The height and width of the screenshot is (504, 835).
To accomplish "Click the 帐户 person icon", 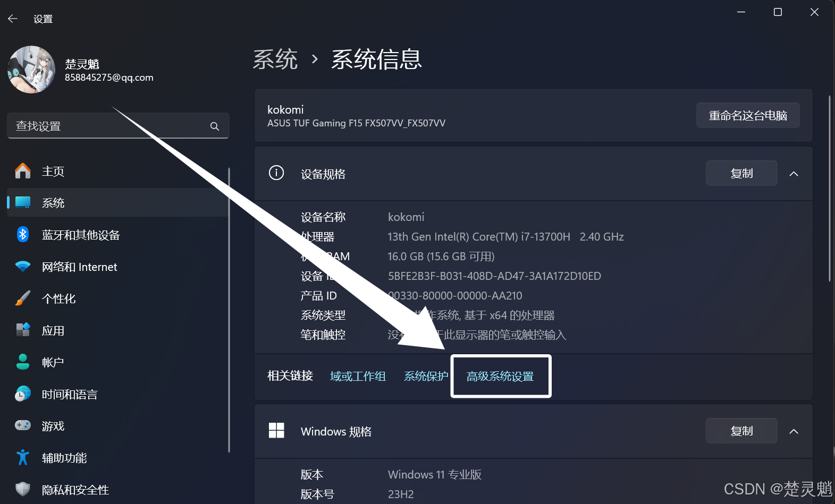I will point(23,362).
